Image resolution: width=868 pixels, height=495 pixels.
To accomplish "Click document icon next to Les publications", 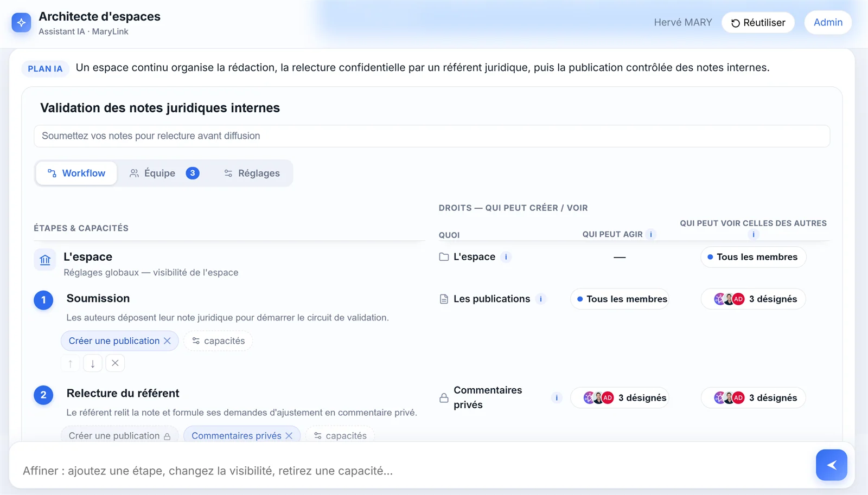I will (444, 299).
